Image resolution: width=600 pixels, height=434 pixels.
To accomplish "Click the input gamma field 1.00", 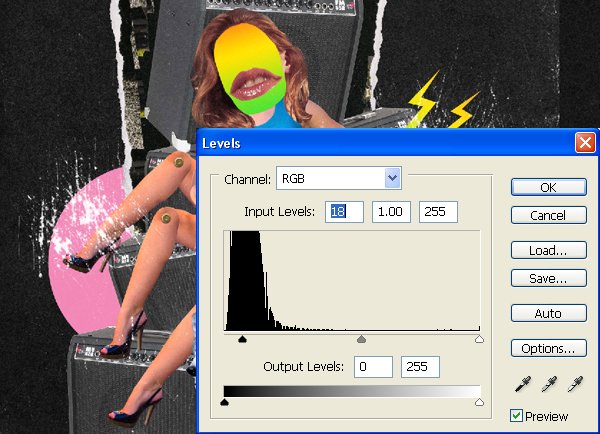I will 391,212.
